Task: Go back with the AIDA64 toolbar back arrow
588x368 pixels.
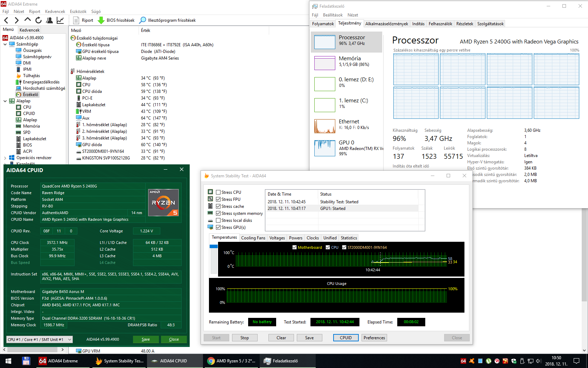Action: click(6, 20)
